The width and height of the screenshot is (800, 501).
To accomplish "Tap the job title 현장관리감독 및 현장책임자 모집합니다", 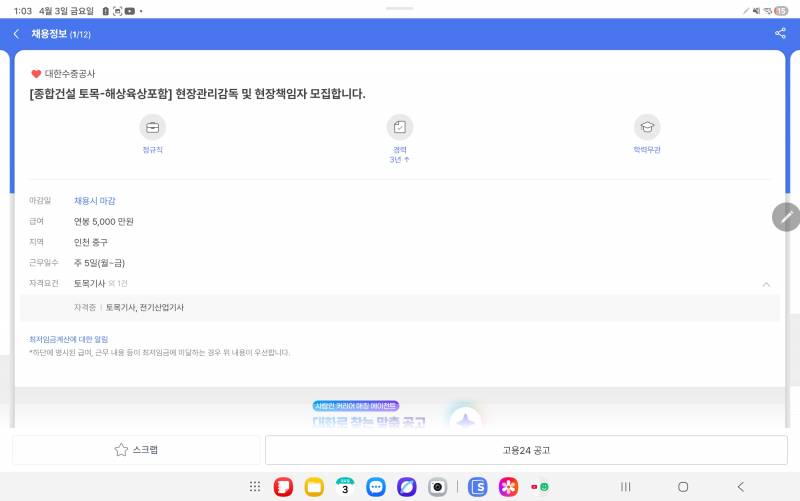I will click(x=270, y=94).
